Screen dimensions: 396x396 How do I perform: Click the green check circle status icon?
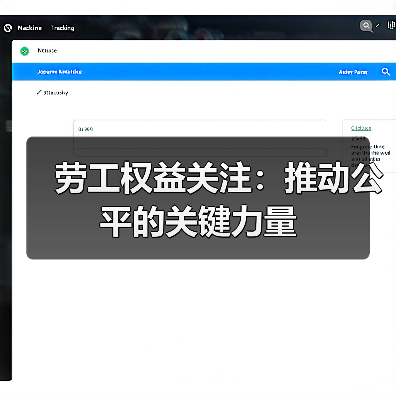coord(24,51)
